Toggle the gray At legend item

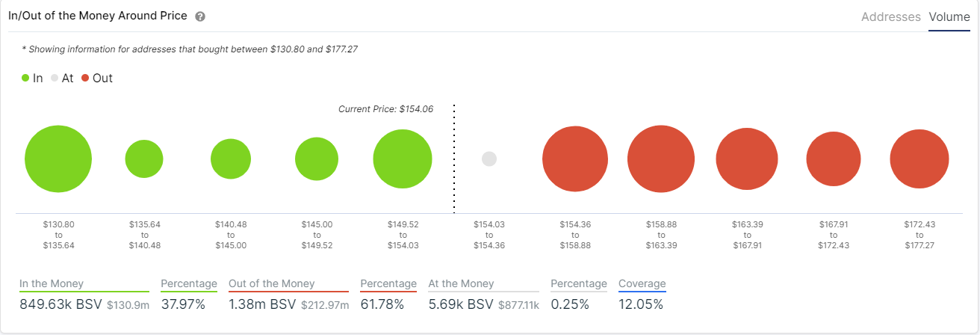[x=62, y=78]
